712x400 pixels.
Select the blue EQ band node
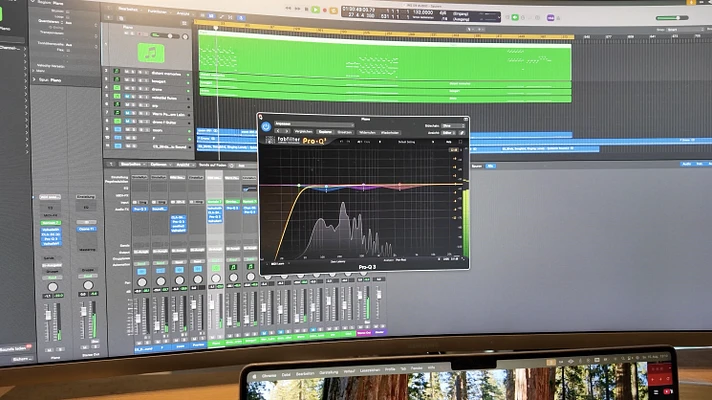pos(326,188)
